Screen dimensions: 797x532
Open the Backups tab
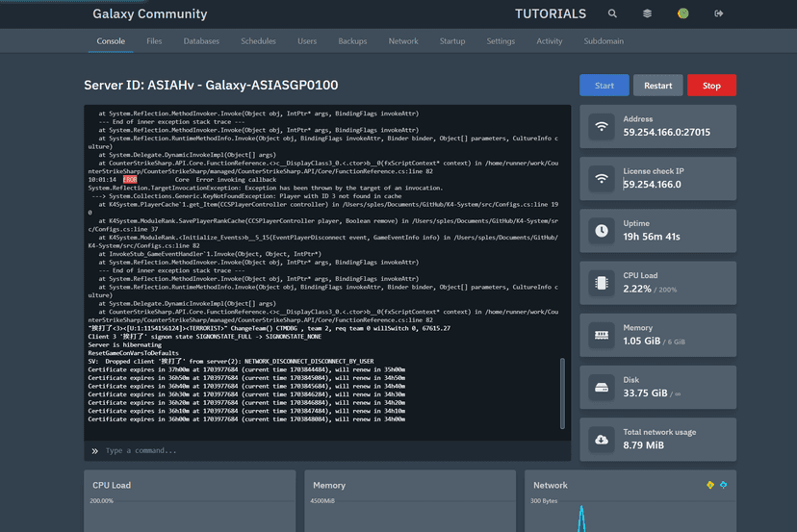point(352,41)
